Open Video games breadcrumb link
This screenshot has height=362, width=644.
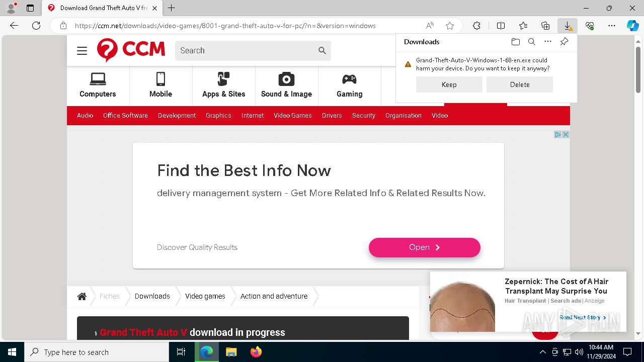(x=205, y=296)
